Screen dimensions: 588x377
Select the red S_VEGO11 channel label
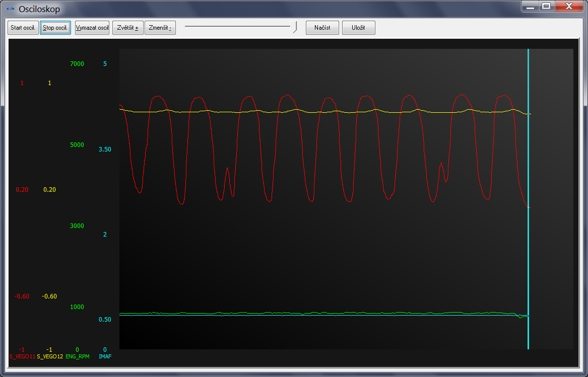tap(22, 356)
